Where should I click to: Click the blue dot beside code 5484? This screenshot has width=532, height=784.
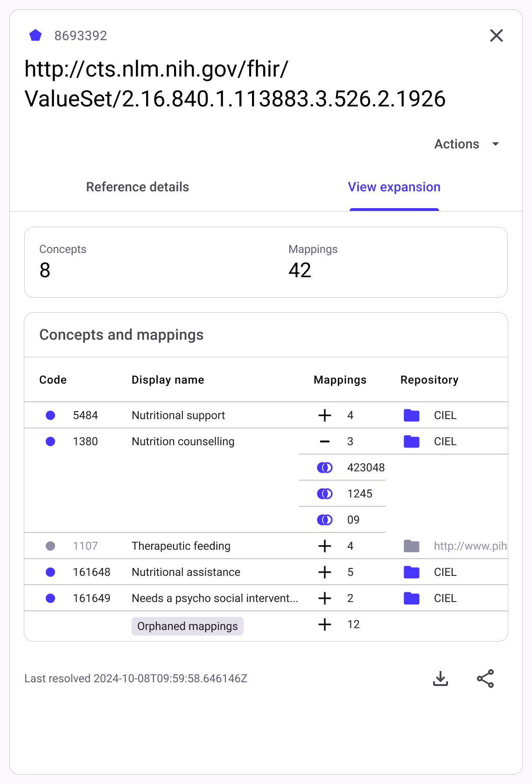pos(50,415)
